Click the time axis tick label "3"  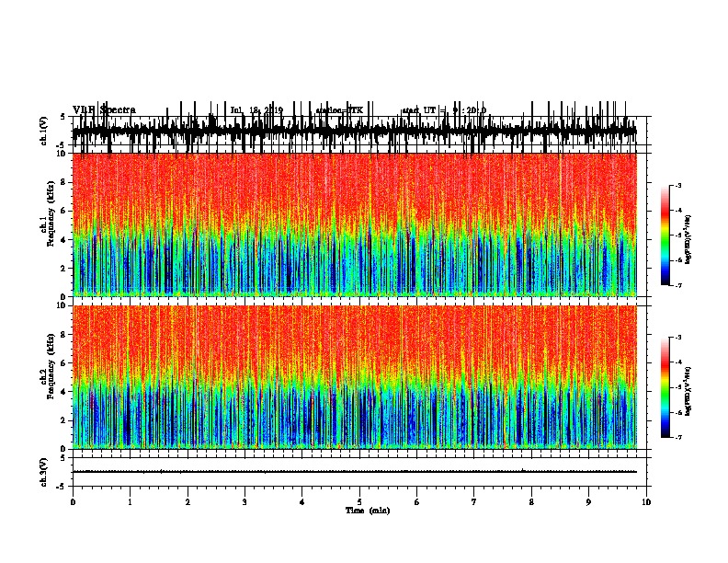[245, 502]
